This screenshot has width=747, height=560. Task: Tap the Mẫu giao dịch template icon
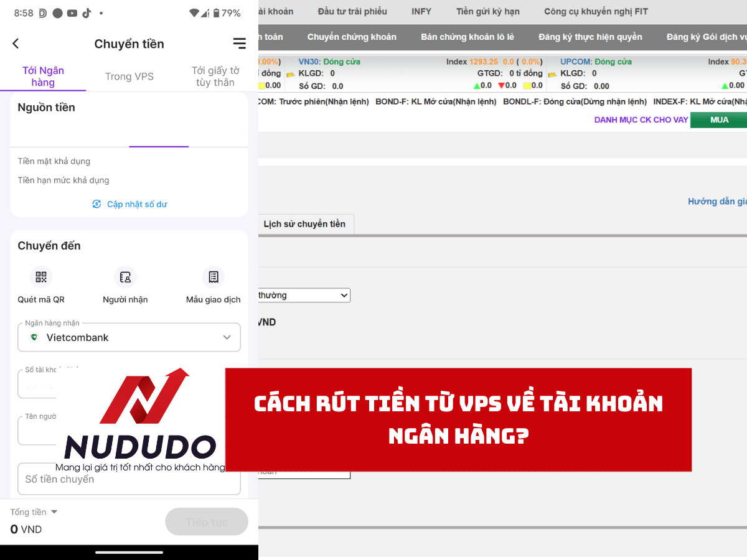pos(213,277)
